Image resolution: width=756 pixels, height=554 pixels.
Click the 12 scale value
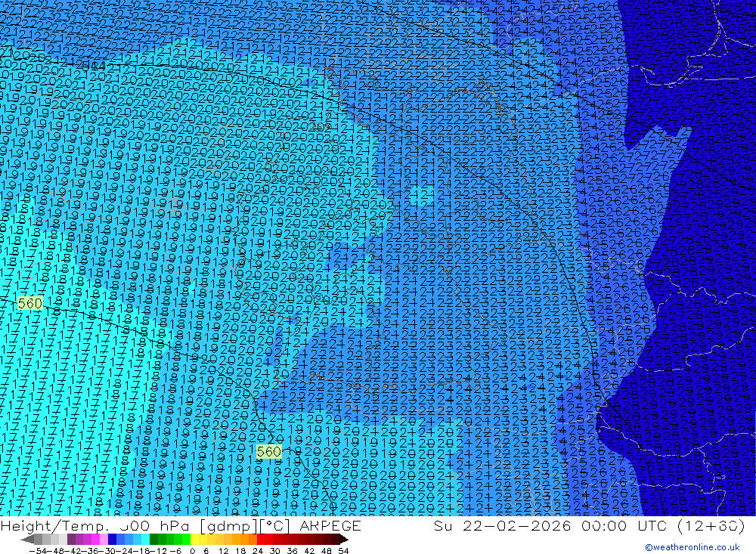(223, 551)
